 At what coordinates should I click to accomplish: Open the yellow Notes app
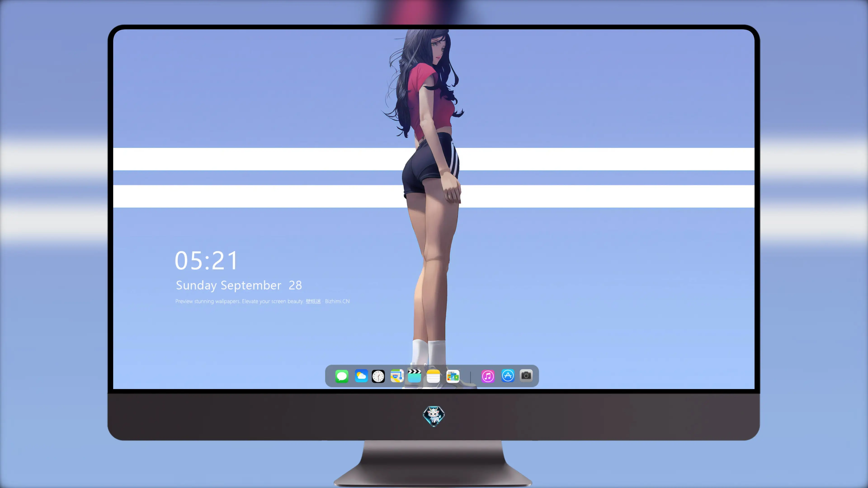433,376
